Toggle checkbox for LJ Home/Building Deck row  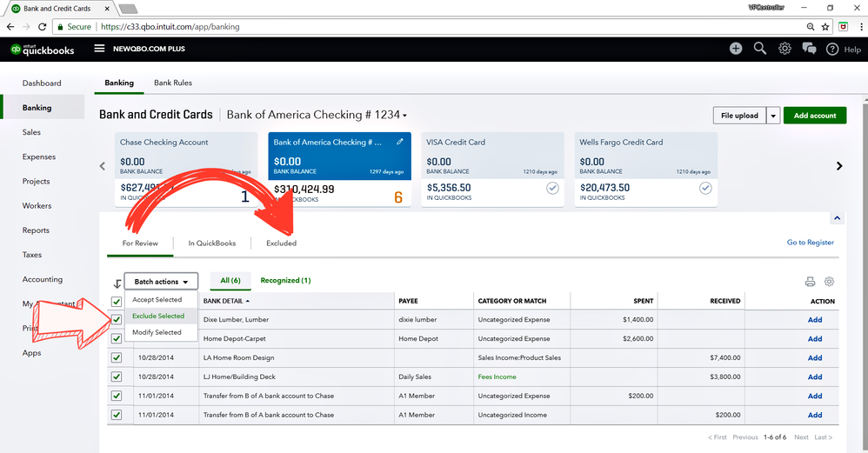[117, 376]
